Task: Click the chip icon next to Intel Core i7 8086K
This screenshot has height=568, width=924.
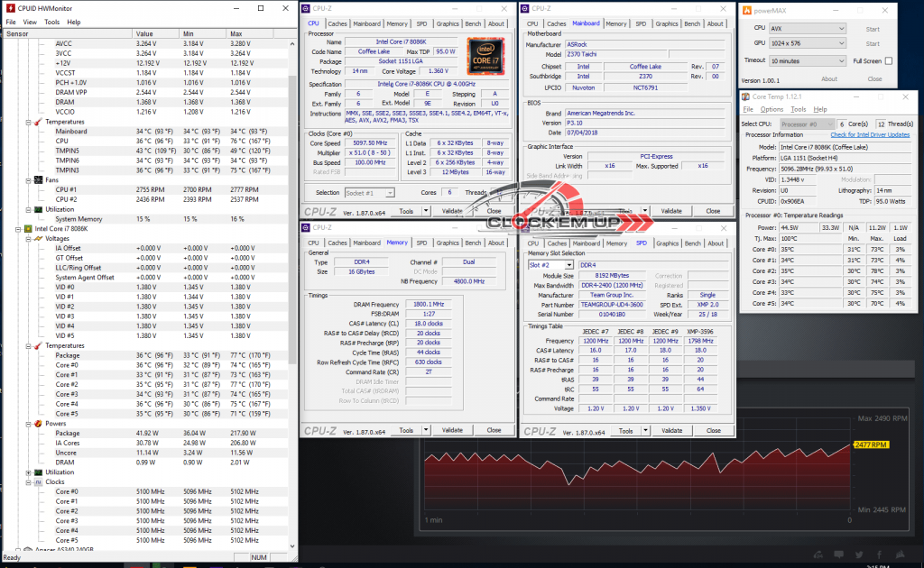Action: click(28, 229)
